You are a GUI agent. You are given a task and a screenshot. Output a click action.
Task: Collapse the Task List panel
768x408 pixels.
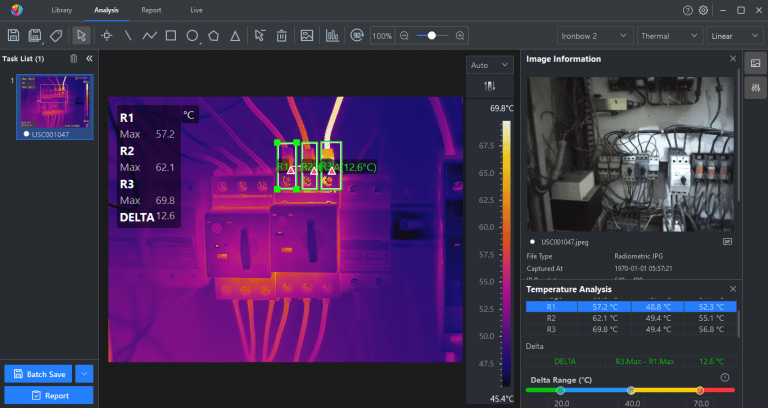[x=89, y=59]
